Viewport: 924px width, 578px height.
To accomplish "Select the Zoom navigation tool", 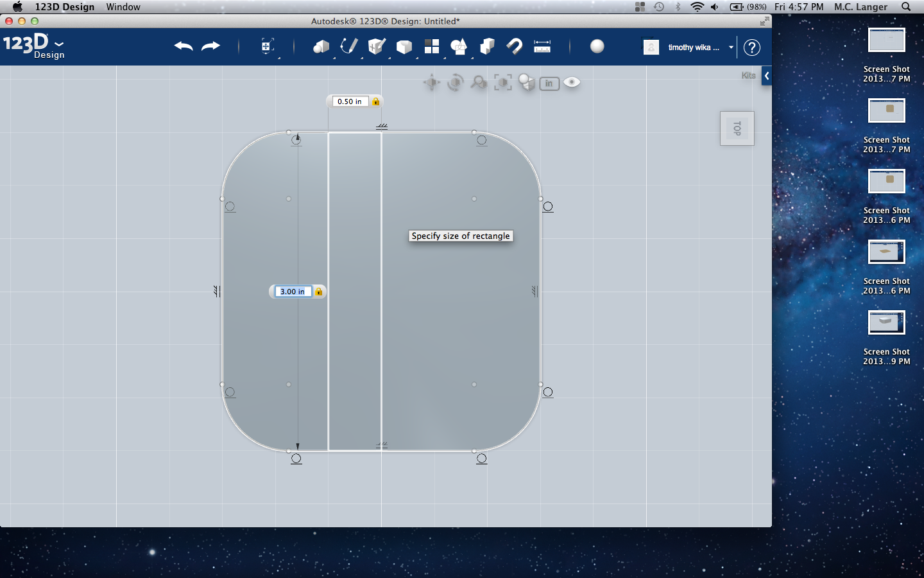I will coord(479,82).
